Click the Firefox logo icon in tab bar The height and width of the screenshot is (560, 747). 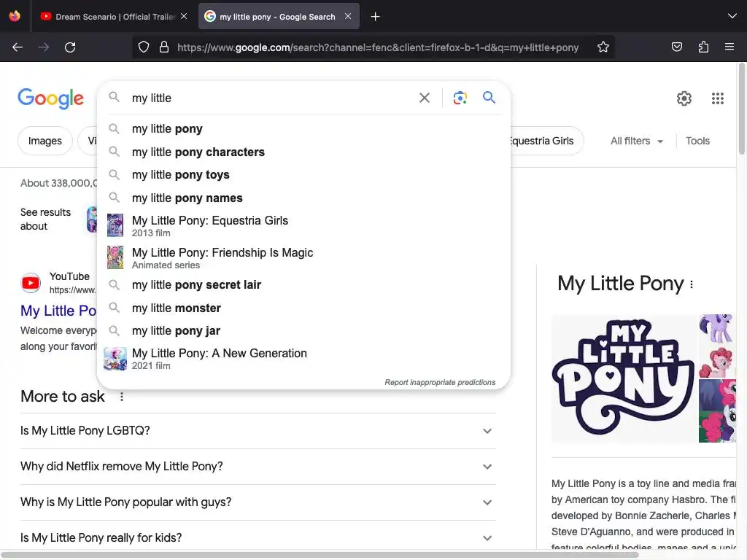coord(15,16)
